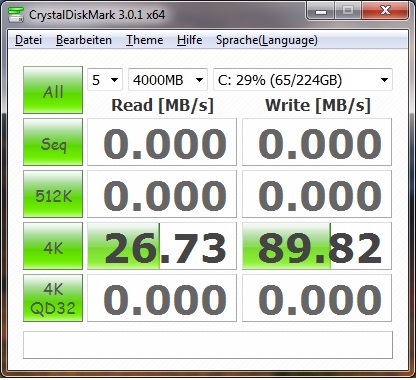The width and height of the screenshot is (420, 380).
Task: Select the 4K QD32 write result 0.000
Action: coord(317,298)
